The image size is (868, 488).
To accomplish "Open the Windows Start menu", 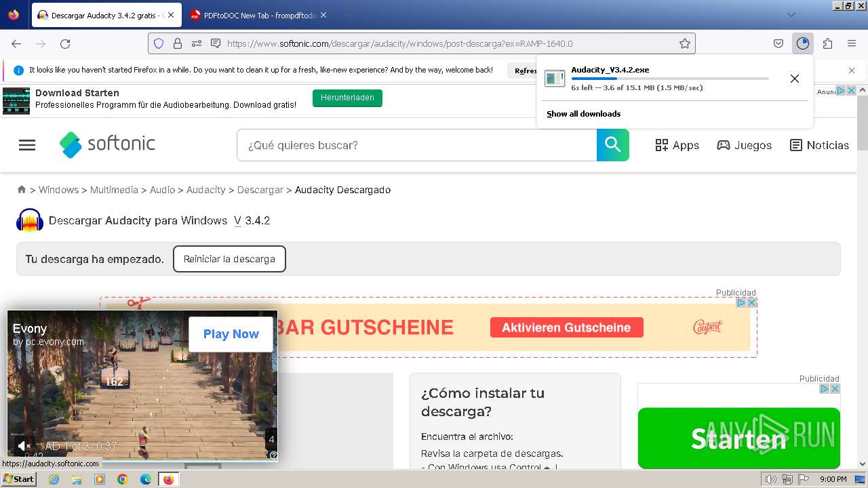I will point(19,479).
